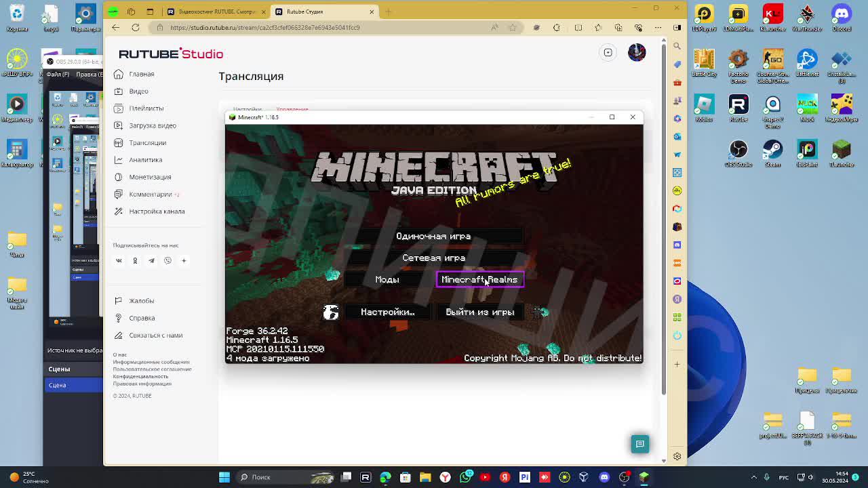Reload the page in the browser
This screenshot has height=488, width=868.
click(x=136, y=28)
